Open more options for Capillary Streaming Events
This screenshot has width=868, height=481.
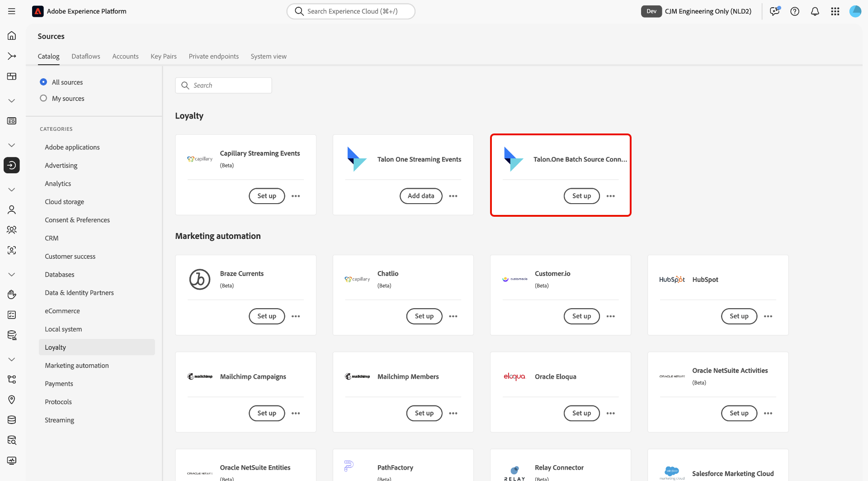(x=296, y=196)
